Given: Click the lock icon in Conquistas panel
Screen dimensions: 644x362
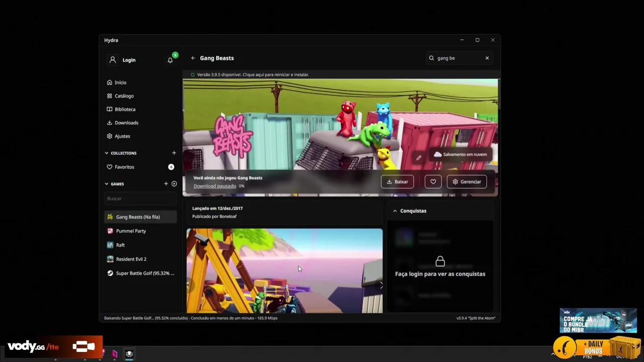Looking at the screenshot, I should (x=440, y=261).
